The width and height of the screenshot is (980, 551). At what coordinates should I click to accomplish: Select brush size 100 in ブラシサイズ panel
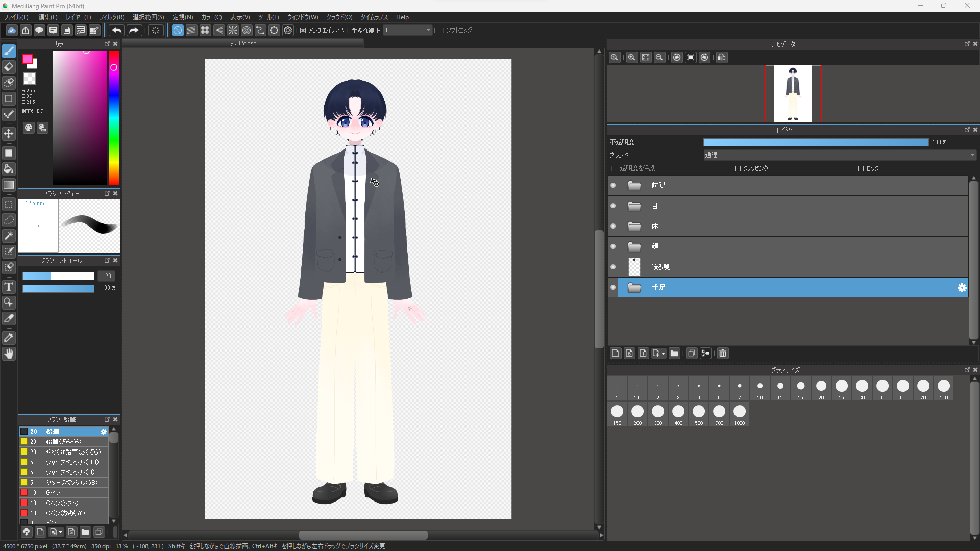944,386
